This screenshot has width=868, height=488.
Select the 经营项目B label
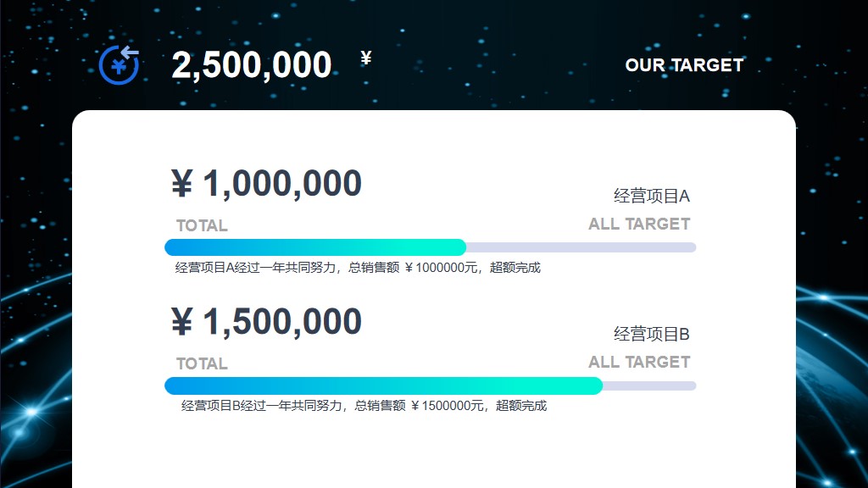point(652,334)
